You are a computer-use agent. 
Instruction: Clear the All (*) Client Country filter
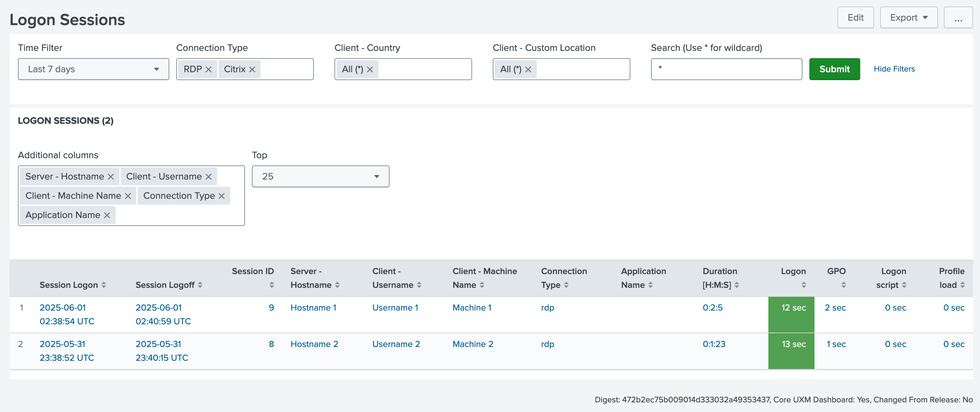click(370, 69)
